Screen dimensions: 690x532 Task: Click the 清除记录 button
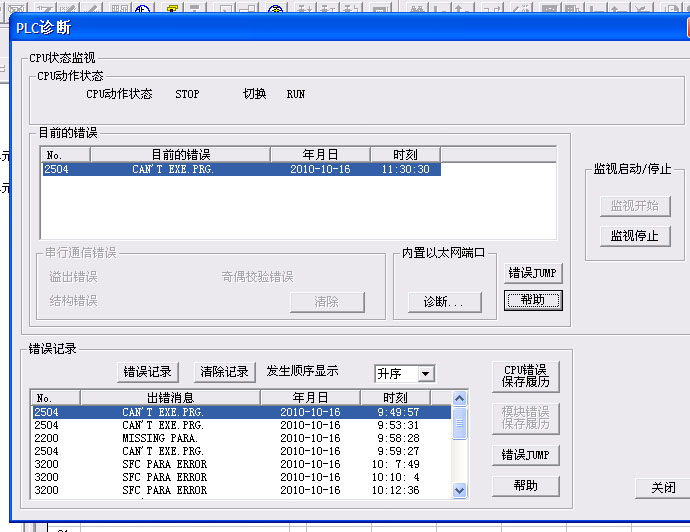click(224, 372)
